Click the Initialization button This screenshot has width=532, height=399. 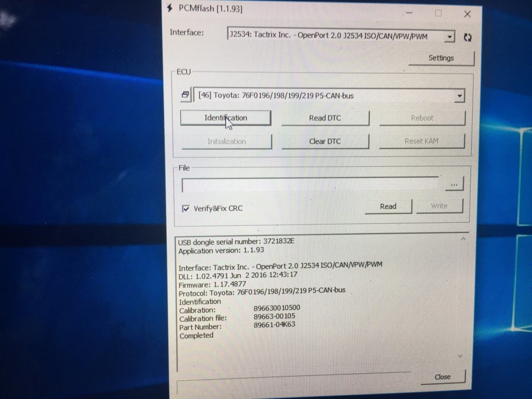click(227, 141)
